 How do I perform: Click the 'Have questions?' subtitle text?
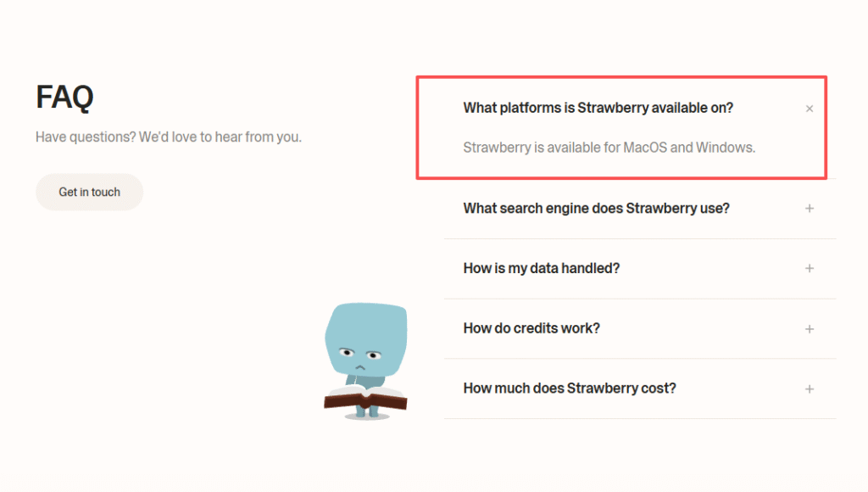(168, 137)
